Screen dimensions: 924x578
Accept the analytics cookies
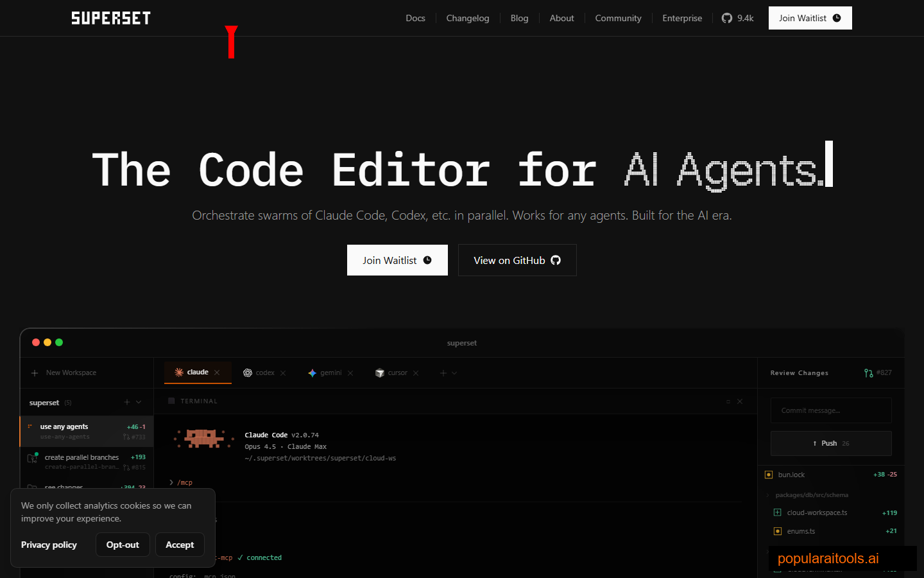[x=180, y=545]
